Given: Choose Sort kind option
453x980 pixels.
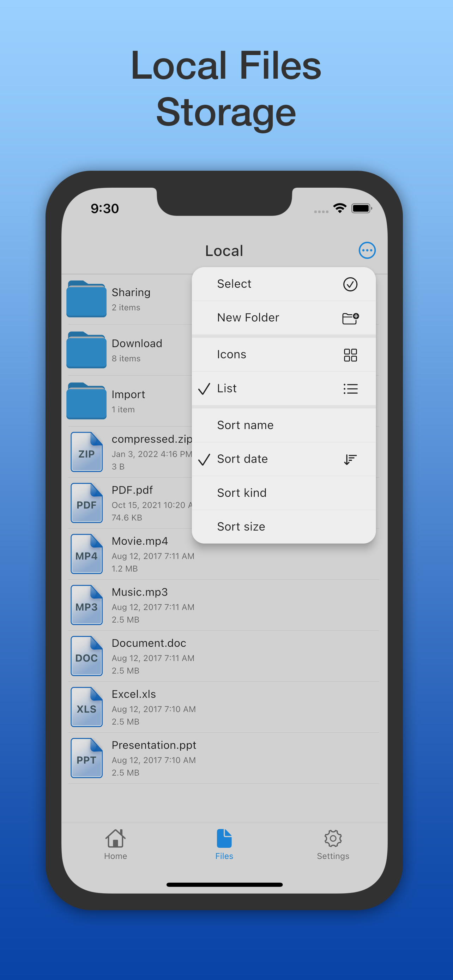Looking at the screenshot, I should 284,493.
